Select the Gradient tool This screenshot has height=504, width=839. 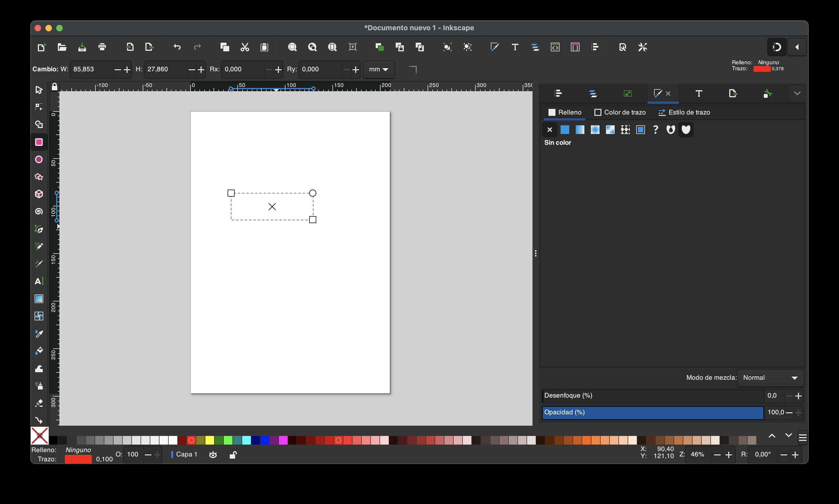pyautogui.click(x=39, y=298)
